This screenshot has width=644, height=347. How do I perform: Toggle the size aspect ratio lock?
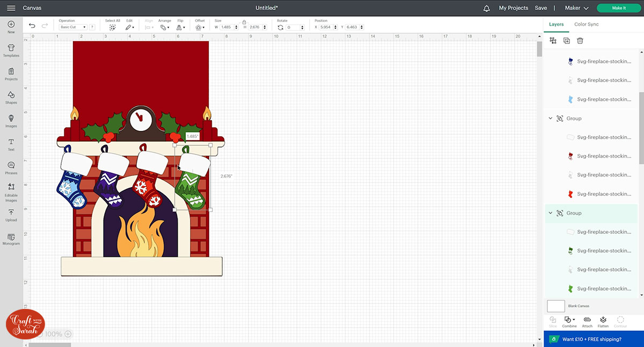[x=244, y=22]
